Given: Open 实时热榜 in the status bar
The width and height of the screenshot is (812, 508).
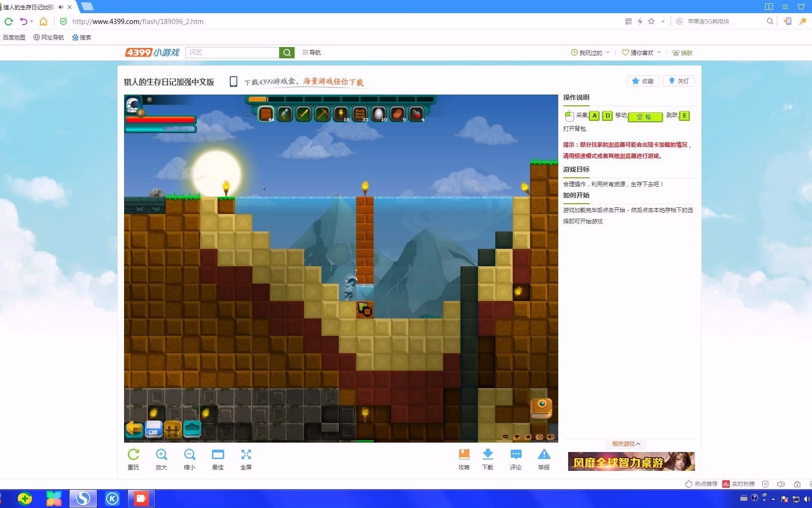Looking at the screenshot, I should 738,484.
